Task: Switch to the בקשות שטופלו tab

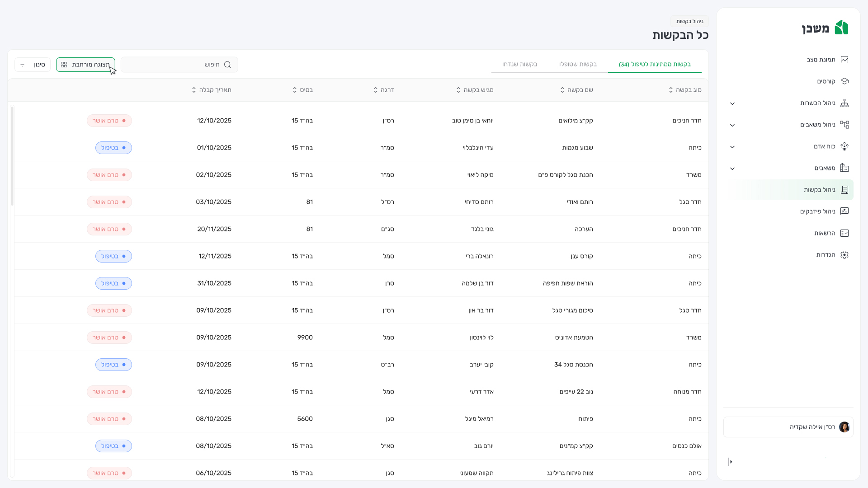Action: click(578, 64)
